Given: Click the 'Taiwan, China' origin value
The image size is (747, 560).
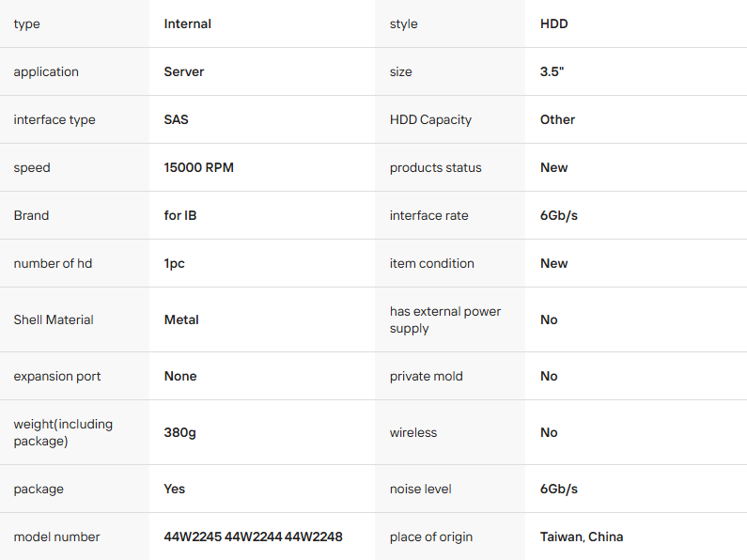Looking at the screenshot, I should coord(581,537).
